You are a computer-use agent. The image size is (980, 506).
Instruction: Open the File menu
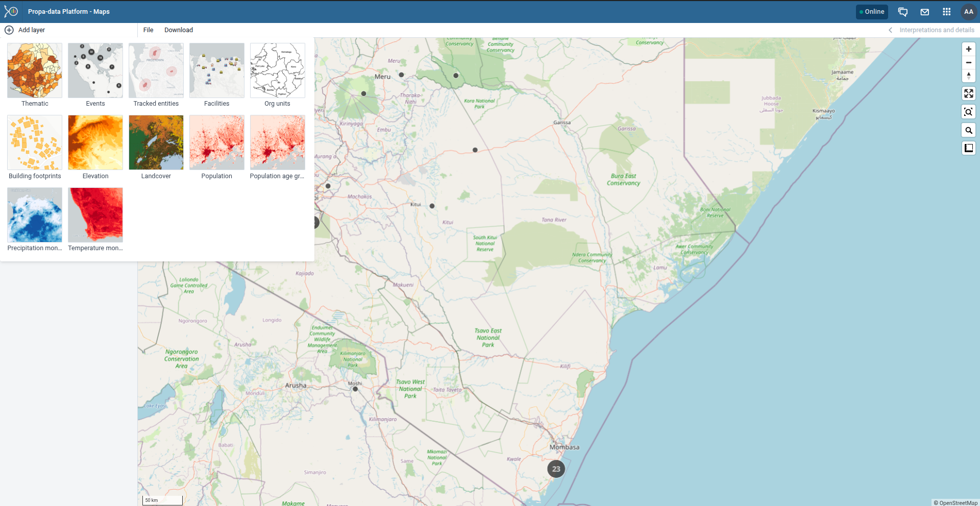(148, 30)
